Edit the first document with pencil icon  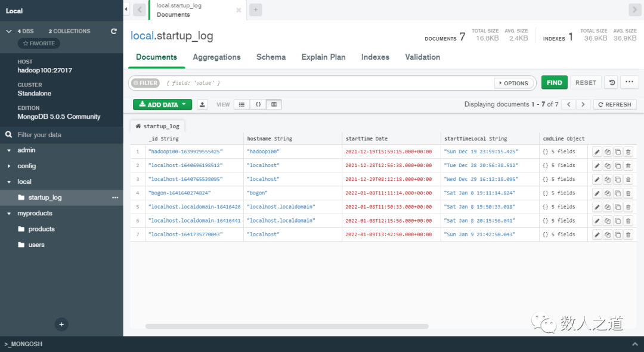pos(598,151)
